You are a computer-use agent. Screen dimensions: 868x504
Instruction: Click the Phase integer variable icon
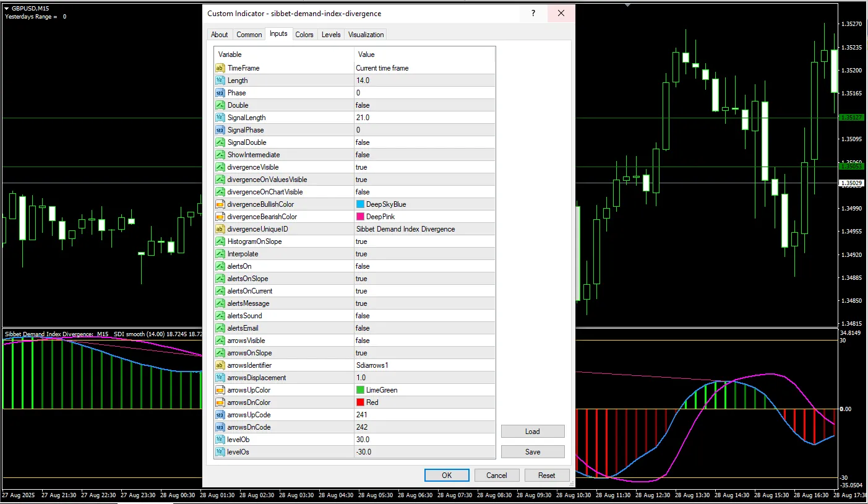point(220,93)
